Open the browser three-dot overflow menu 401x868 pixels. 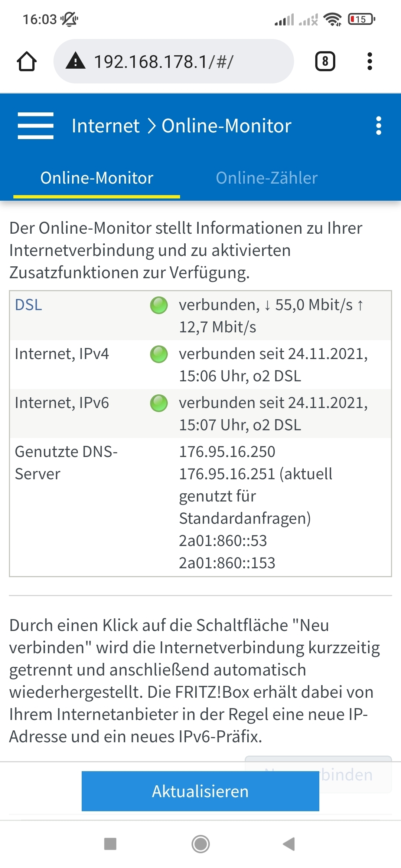[369, 61]
